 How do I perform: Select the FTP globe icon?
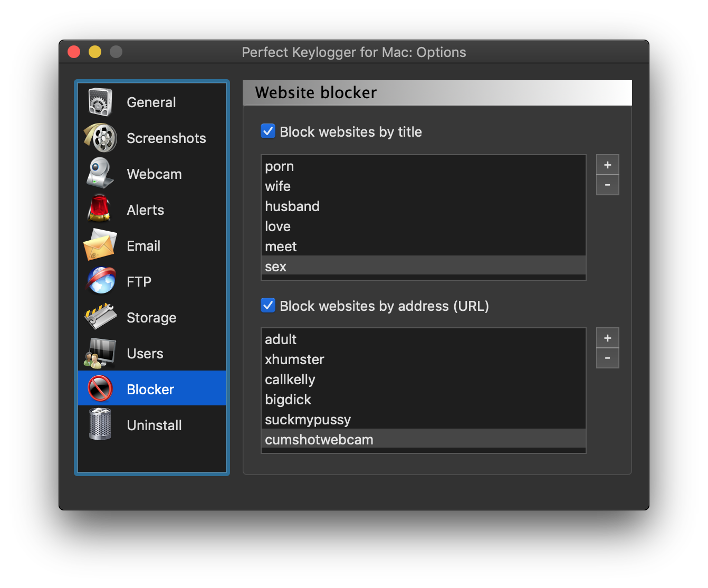tap(100, 281)
